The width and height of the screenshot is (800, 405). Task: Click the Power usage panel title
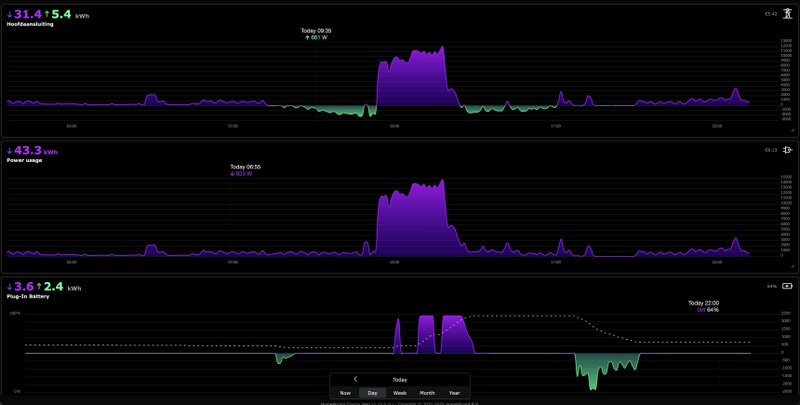[24, 160]
